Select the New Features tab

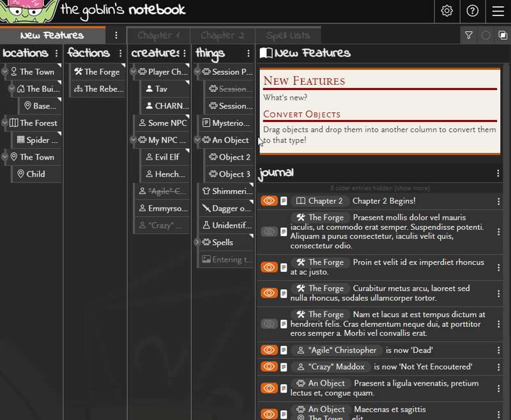click(x=52, y=35)
